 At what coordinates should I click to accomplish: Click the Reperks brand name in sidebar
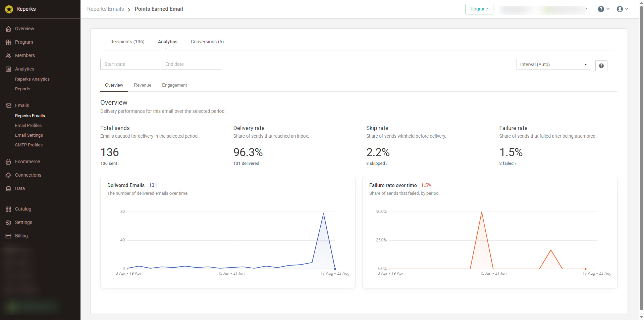[x=26, y=9]
